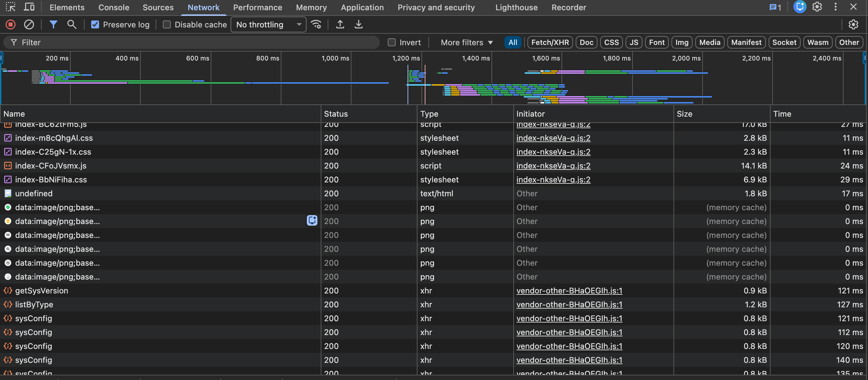Filter by Fetch/XHR type

(x=550, y=43)
